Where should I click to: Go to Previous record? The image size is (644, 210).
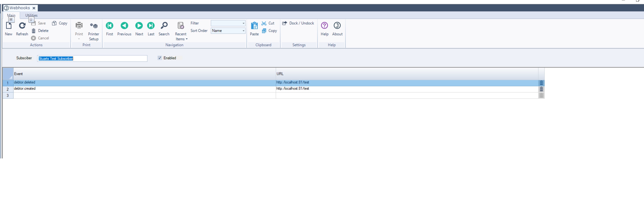(x=124, y=26)
